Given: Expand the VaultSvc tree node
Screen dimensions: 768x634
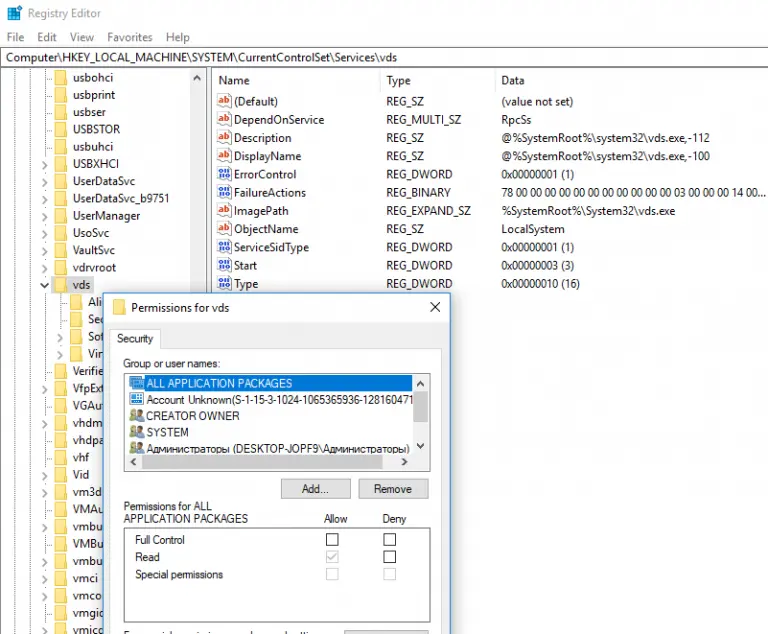Looking at the screenshot, I should [44, 251].
